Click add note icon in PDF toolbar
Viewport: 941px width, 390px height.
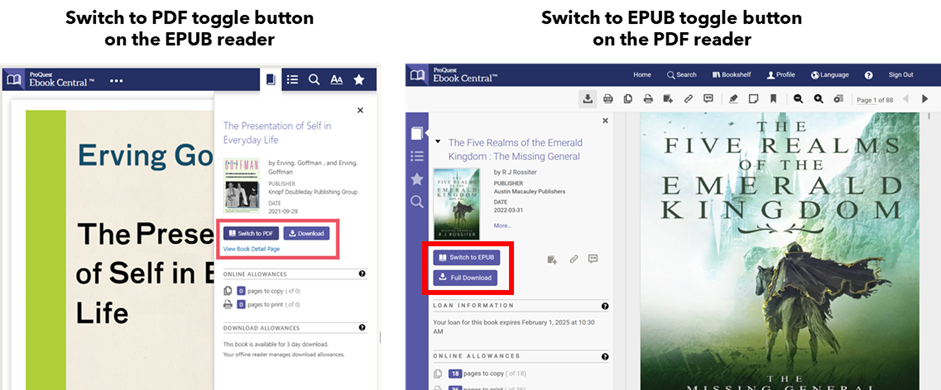753,99
